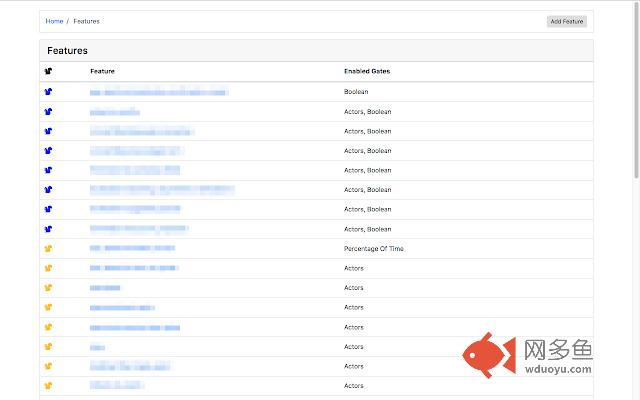Open feature link in Percentage Of Time row

point(132,248)
